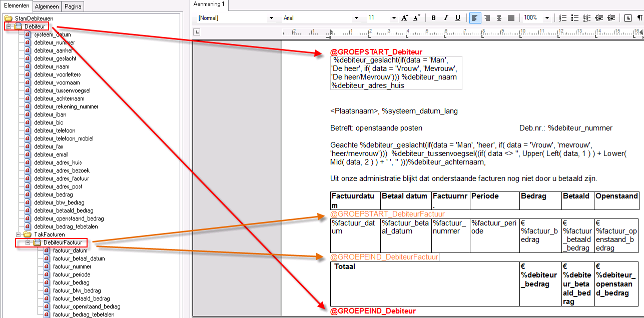Insert a numbered list

click(x=563, y=18)
